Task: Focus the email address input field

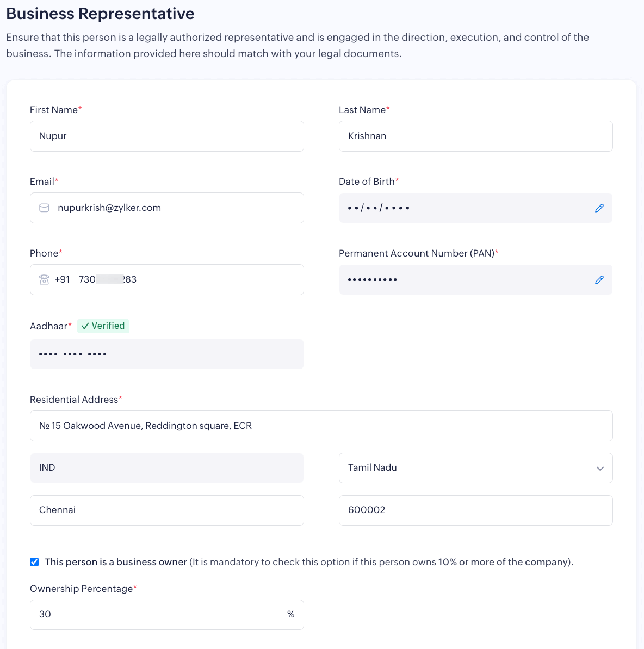Action: 174,208
